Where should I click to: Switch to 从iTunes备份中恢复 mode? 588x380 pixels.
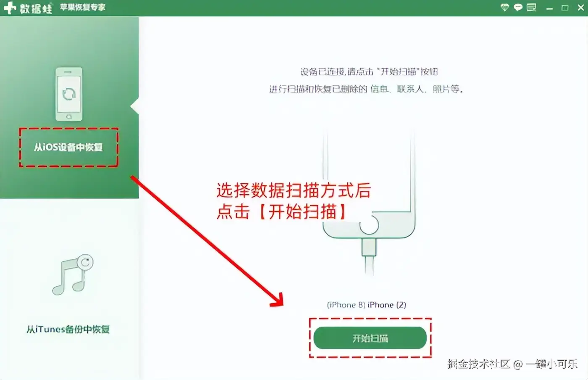point(68,329)
